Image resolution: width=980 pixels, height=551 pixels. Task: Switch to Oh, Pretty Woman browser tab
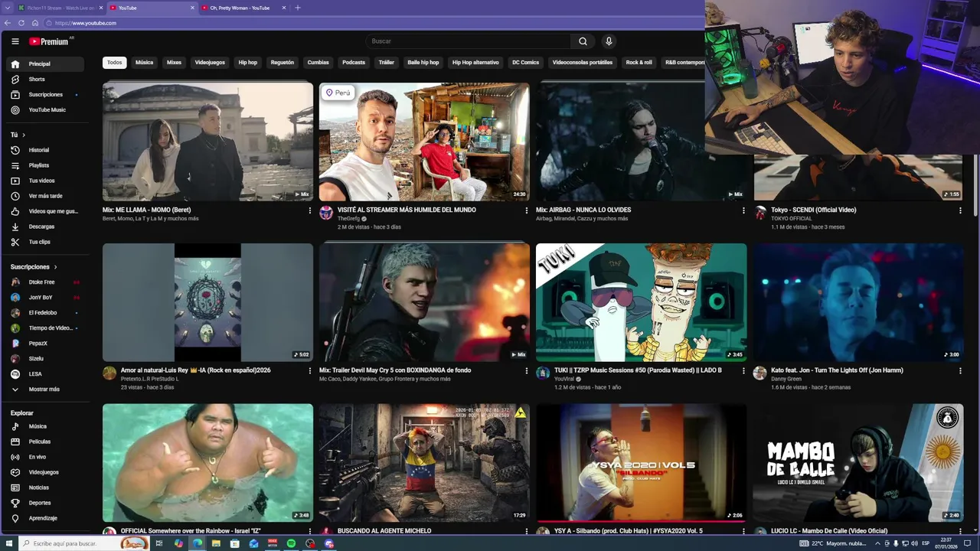(x=240, y=8)
